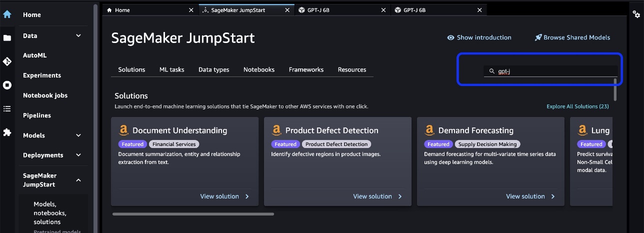Open the extensions puzzle piece icon

[x=7, y=132]
